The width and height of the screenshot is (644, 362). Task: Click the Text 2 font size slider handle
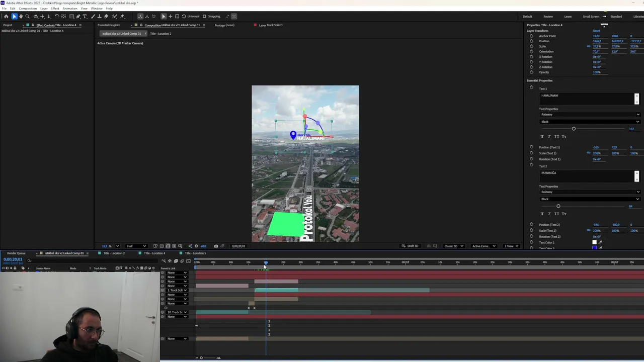point(558,206)
